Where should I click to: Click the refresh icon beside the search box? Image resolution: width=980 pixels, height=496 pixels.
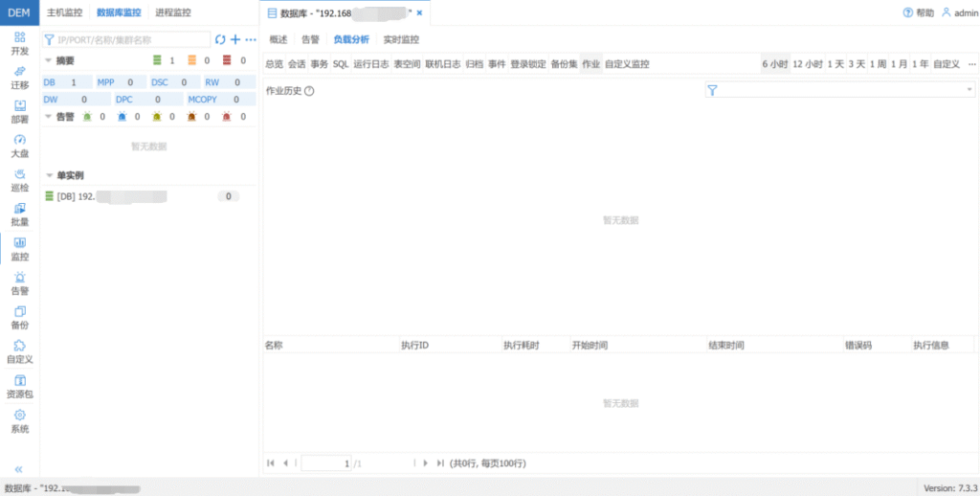point(220,39)
